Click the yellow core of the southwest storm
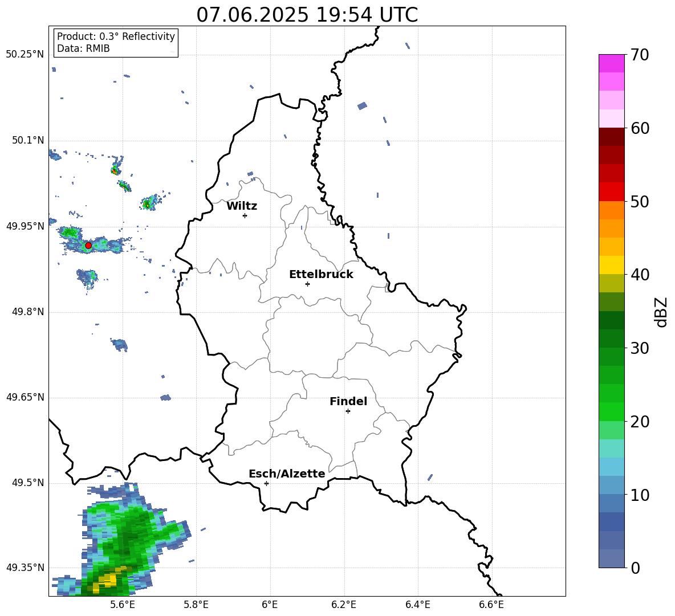 tap(108, 580)
